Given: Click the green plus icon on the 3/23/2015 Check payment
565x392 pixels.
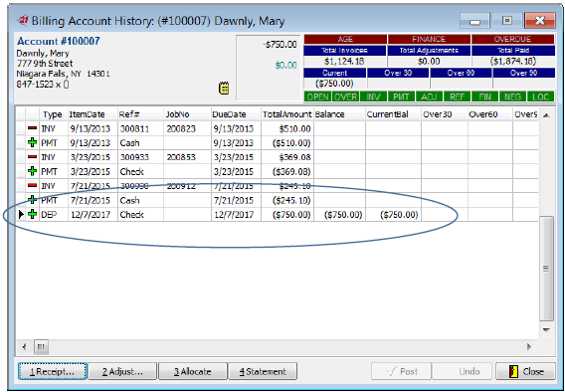Looking at the screenshot, I should 33,171.
